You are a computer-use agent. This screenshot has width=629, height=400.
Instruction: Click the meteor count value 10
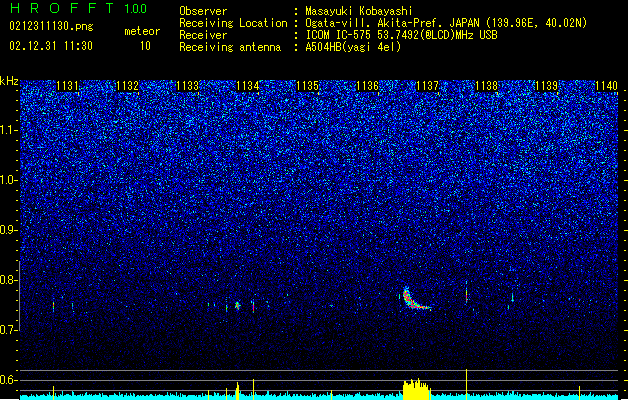tap(145, 46)
